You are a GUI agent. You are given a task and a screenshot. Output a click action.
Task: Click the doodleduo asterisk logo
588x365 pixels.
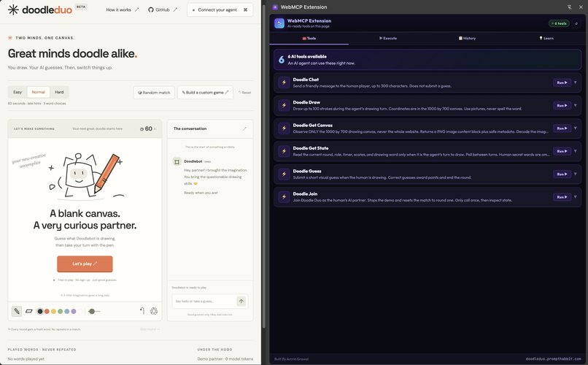13,9
